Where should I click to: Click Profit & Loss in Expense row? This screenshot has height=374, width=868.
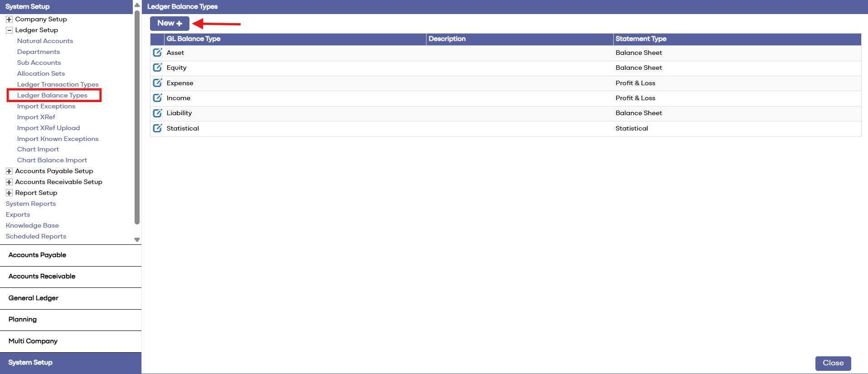click(635, 83)
